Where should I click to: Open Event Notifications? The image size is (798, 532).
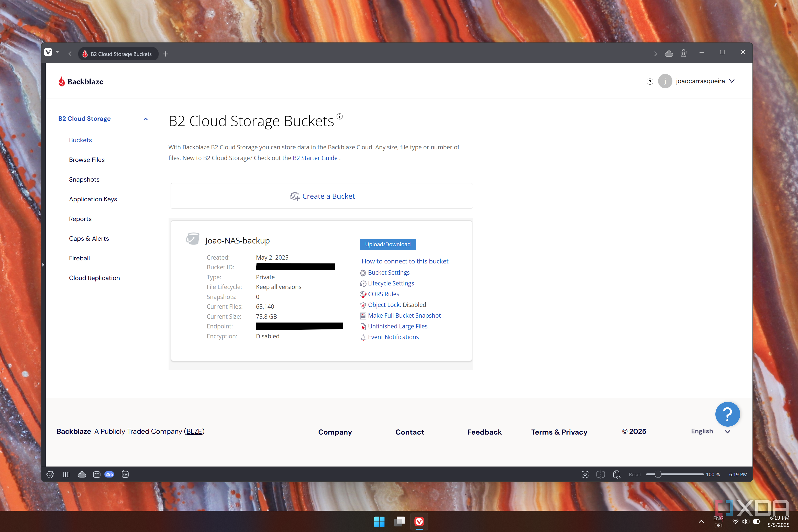pos(393,337)
